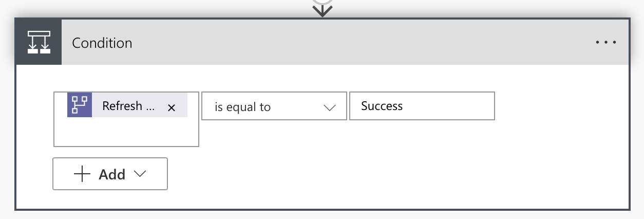Open the three-dots menu on Condition card
644x219 pixels.
click(606, 43)
